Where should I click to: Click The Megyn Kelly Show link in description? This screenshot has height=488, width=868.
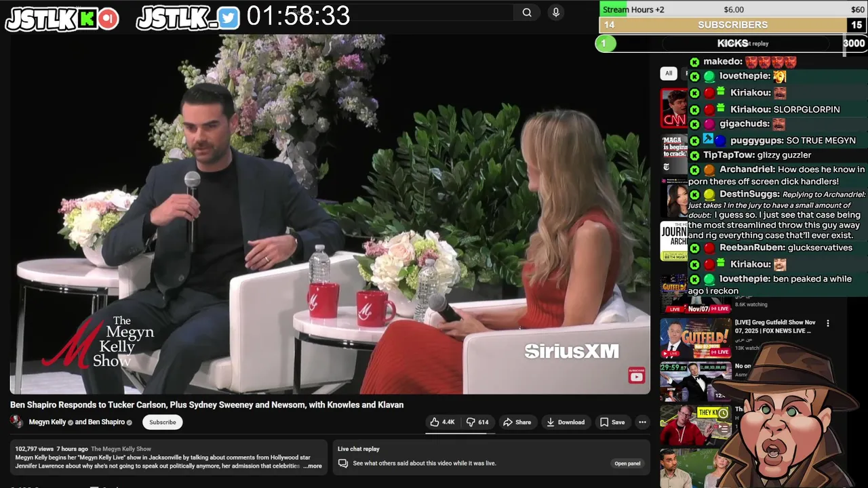121,449
